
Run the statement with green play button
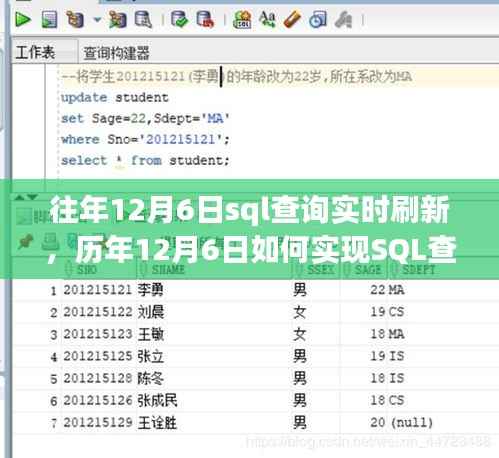tap(22, 20)
